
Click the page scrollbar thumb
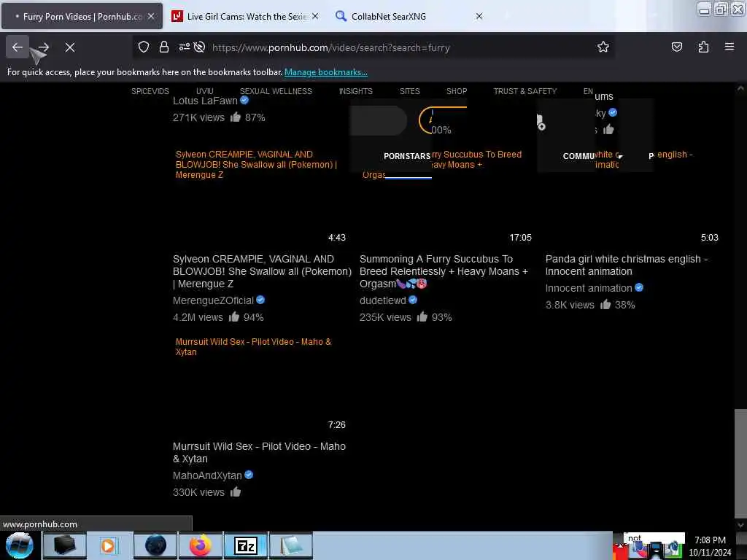coord(740,462)
